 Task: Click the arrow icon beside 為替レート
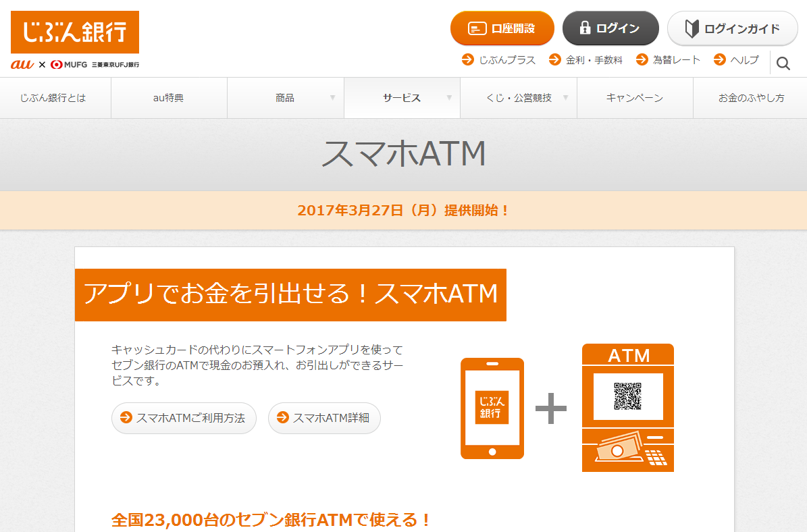pos(642,59)
